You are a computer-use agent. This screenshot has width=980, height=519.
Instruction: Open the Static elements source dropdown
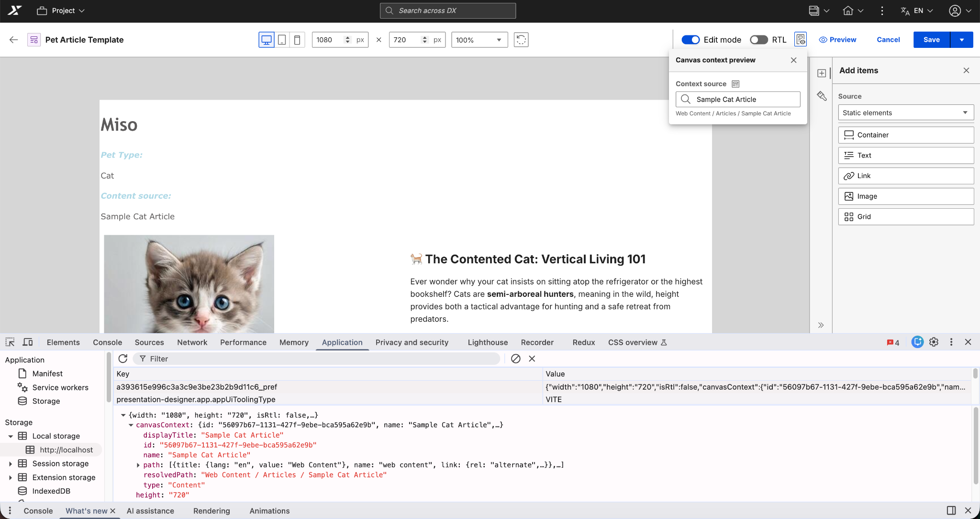[x=906, y=113]
